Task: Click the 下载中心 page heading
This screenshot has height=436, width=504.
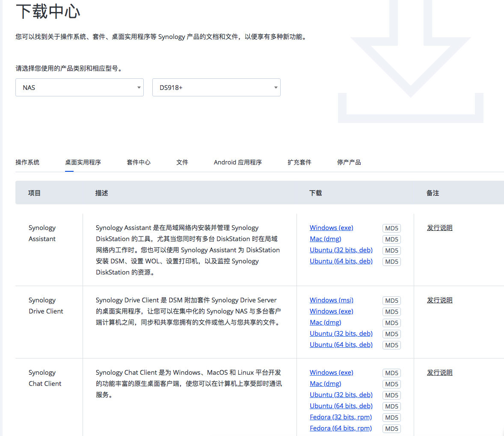Action: tap(48, 12)
